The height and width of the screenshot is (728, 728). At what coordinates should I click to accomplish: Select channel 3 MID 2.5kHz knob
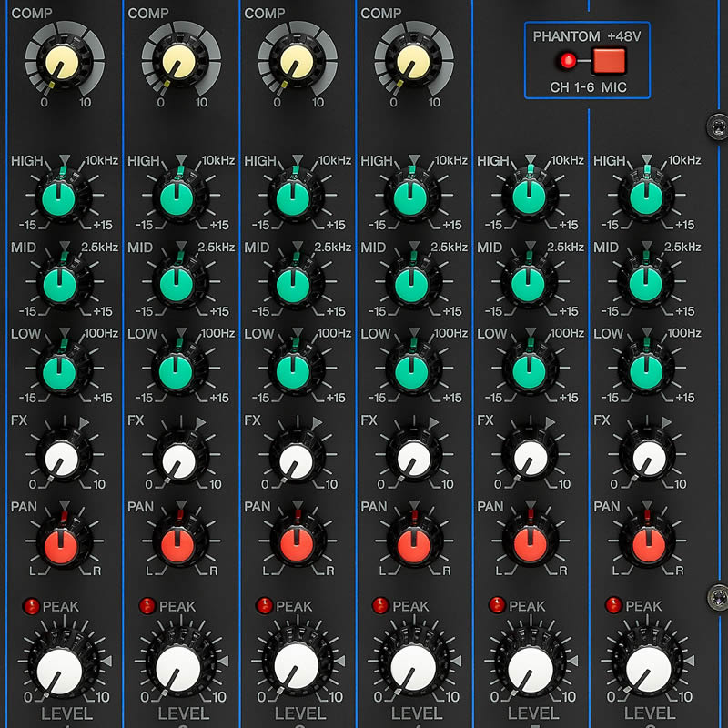(x=293, y=285)
